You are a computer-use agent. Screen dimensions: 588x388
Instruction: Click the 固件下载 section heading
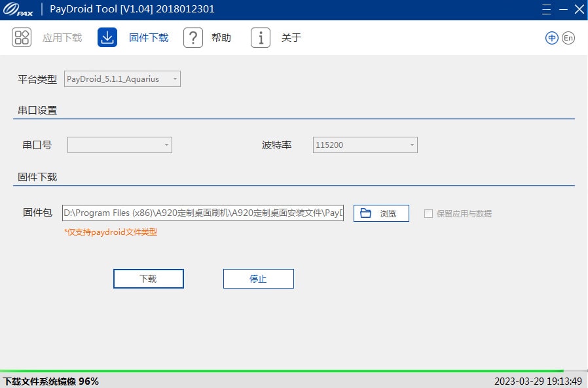[37, 177]
